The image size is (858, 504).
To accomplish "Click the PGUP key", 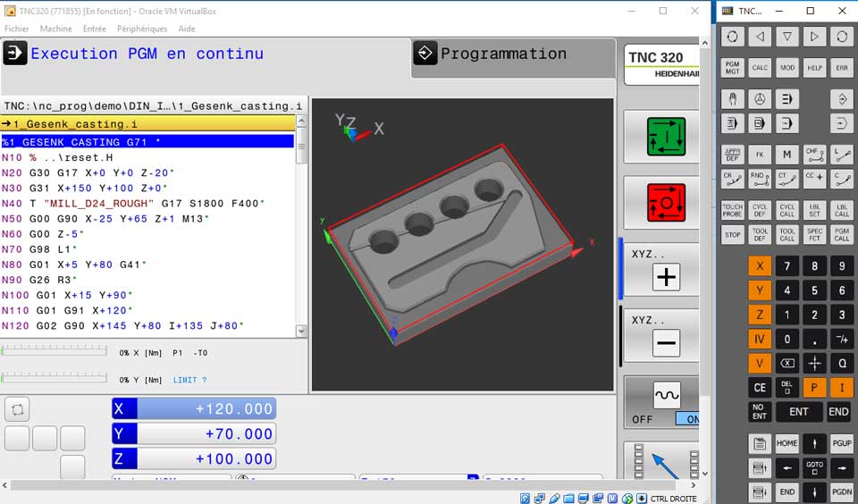I will click(x=842, y=443).
